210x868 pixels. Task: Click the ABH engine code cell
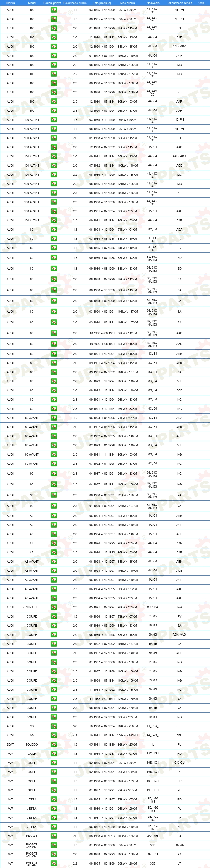(x=179, y=735)
